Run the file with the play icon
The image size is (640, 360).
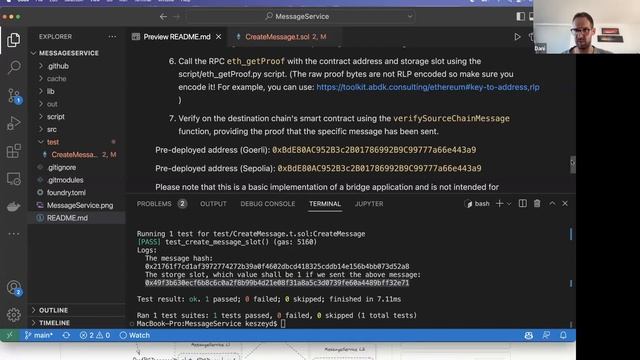coord(517,37)
